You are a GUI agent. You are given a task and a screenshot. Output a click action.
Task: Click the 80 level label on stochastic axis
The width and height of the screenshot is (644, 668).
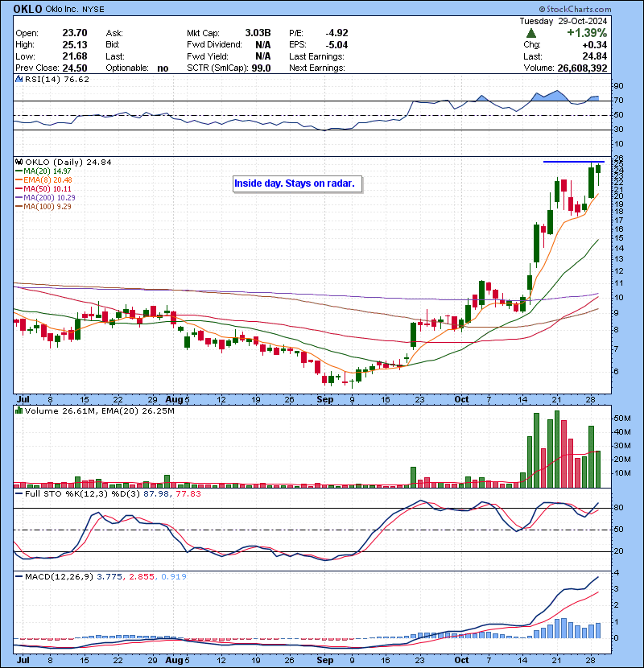(618, 508)
